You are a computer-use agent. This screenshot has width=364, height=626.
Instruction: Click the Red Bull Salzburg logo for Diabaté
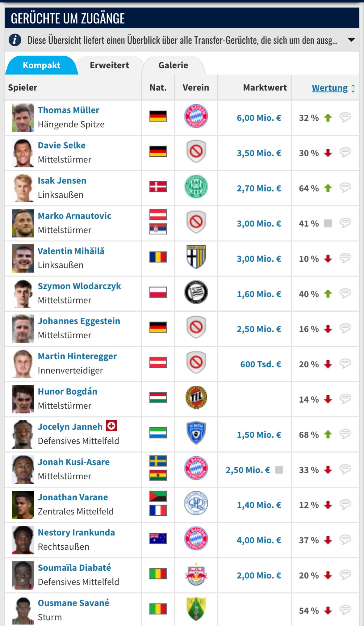click(x=196, y=574)
